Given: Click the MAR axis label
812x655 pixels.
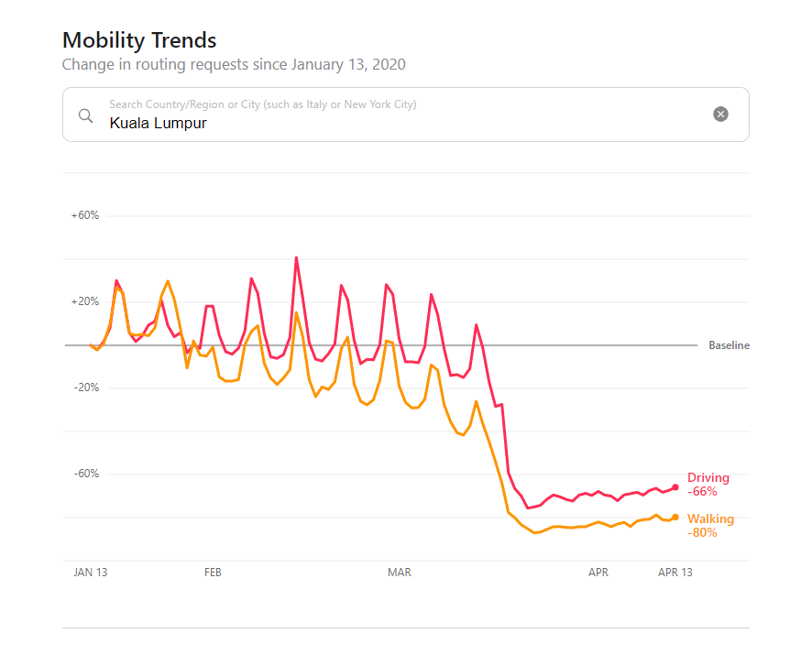Looking at the screenshot, I should pos(400,573).
